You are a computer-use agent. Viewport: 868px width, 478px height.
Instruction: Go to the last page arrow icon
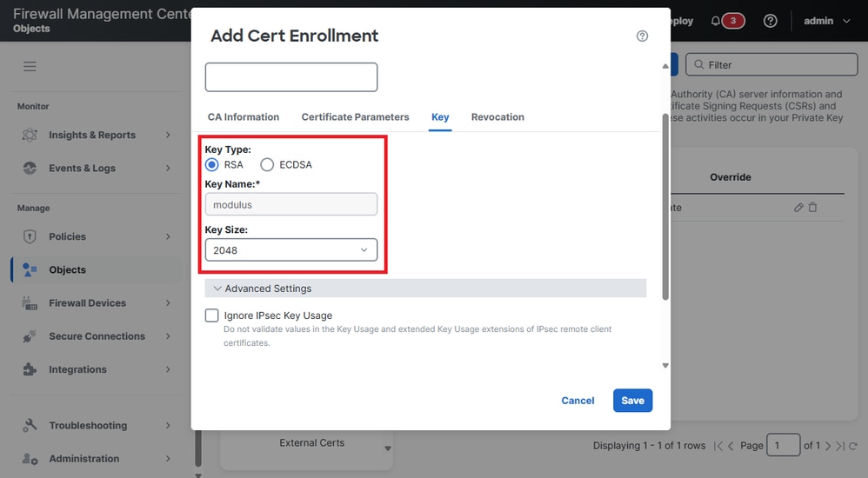[840, 446]
